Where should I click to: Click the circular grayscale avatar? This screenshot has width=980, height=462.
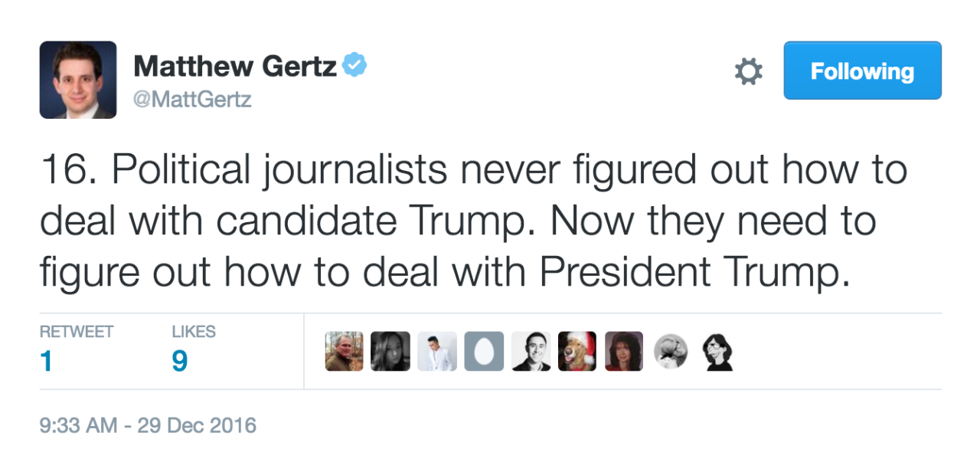tap(671, 352)
